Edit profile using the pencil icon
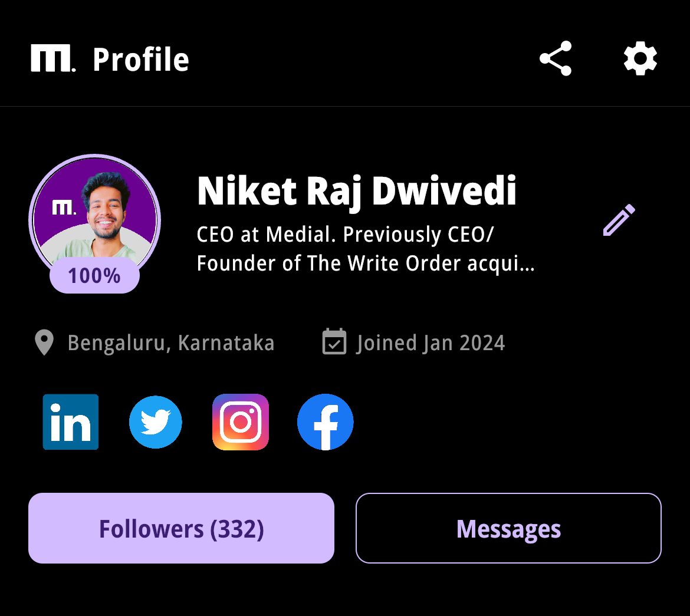690x616 pixels. click(x=619, y=219)
